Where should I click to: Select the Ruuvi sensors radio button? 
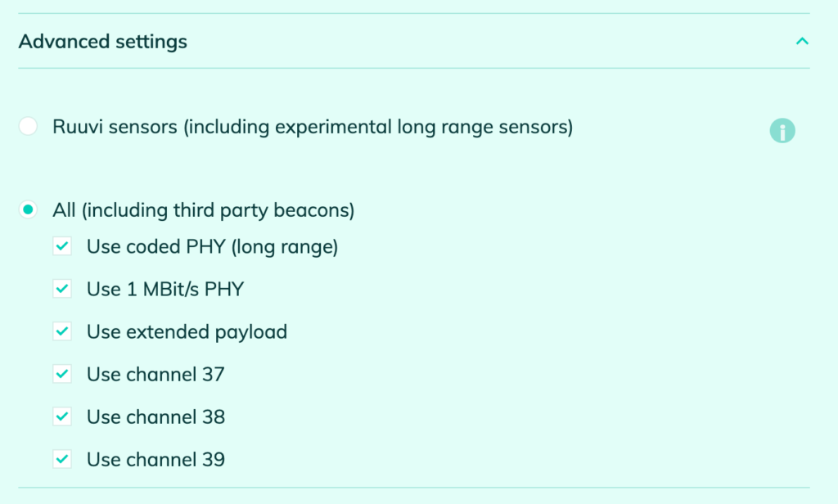coord(29,127)
